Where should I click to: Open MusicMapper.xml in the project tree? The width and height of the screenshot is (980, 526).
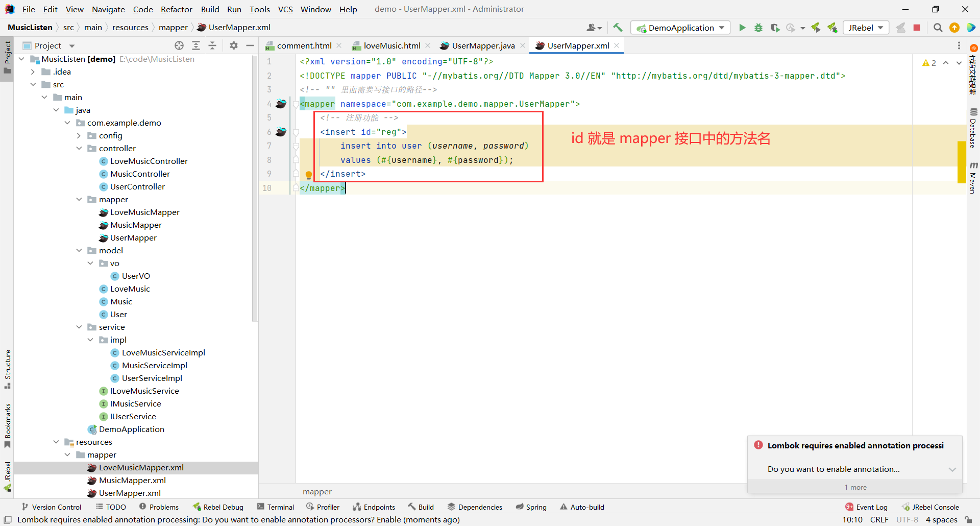[132, 481]
